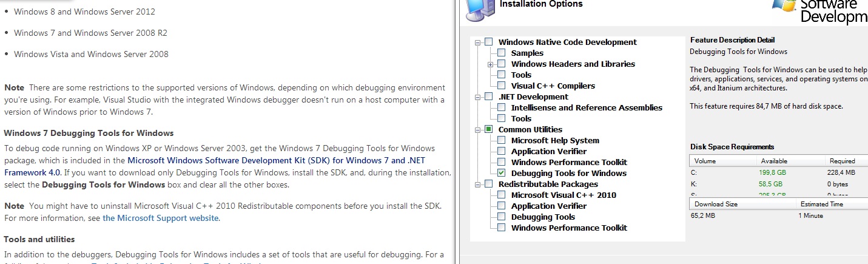
Task: Tick the Tools checkbox under .NET Development
Action: click(x=501, y=118)
